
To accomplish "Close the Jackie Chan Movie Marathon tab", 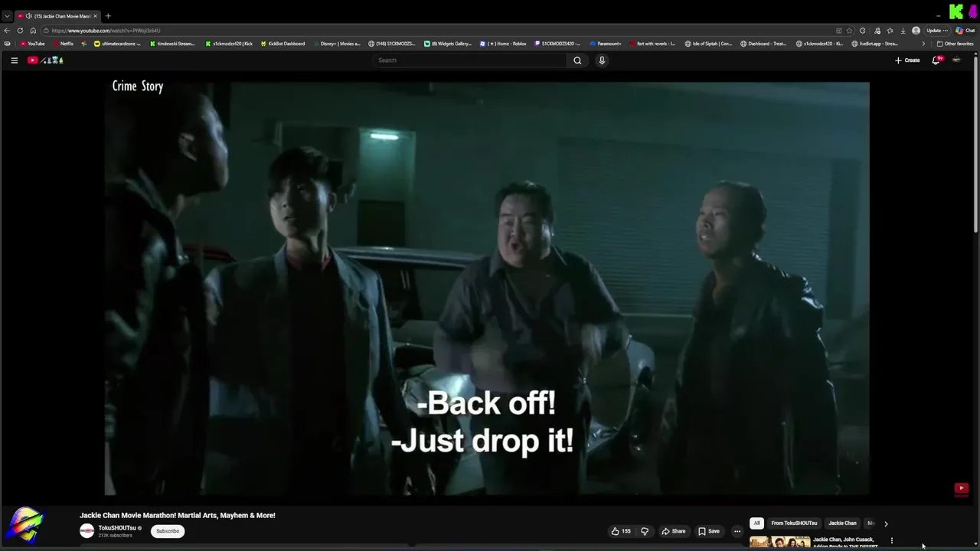I will tap(95, 16).
